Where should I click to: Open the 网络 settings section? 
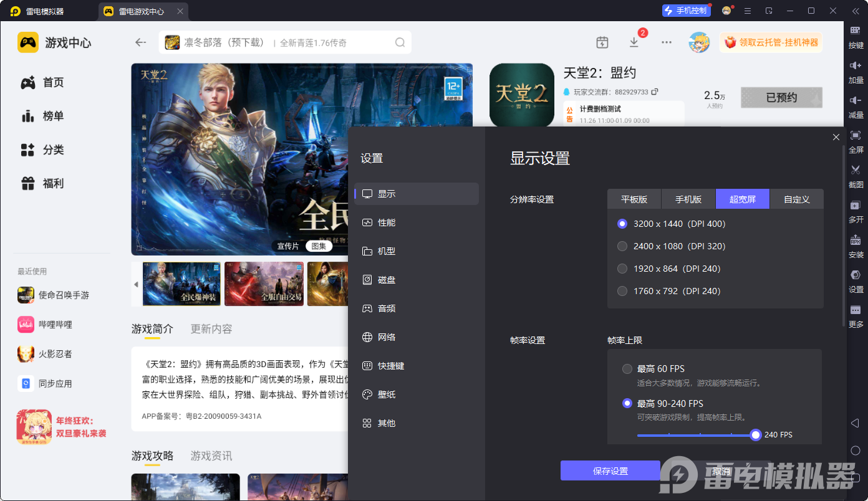click(417, 337)
